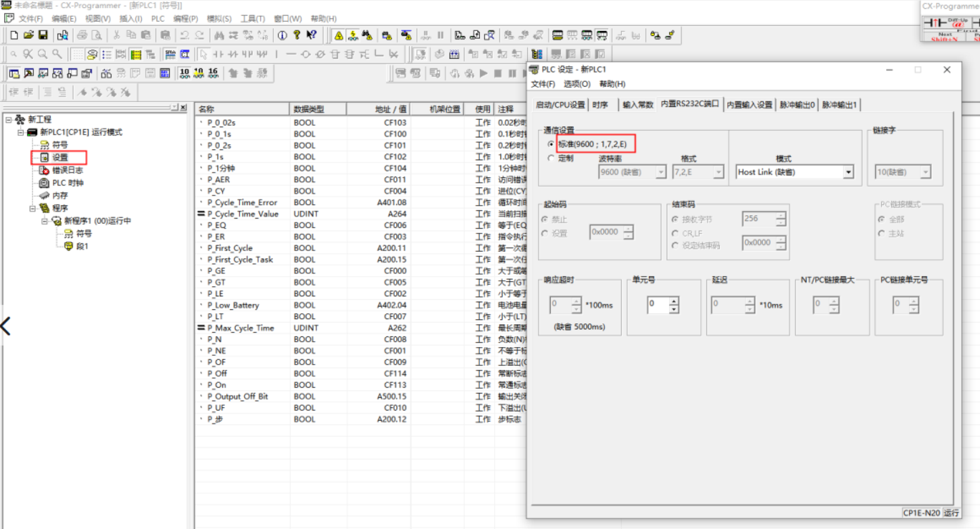Switch to the 内置输入设置 tab
980x529 pixels.
[x=749, y=105]
